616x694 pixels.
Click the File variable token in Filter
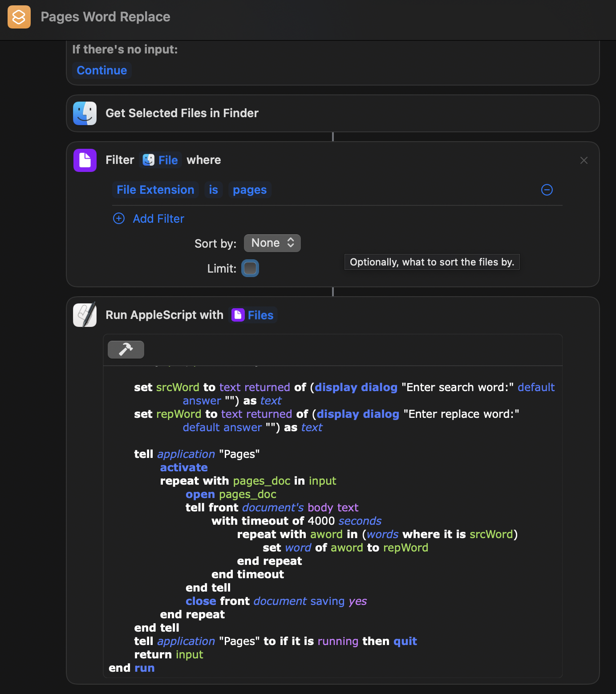coord(161,160)
